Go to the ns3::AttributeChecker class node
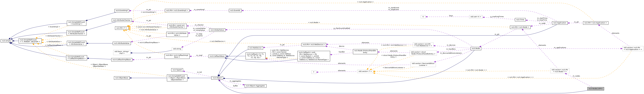644x94 pixels. point(122,20)
